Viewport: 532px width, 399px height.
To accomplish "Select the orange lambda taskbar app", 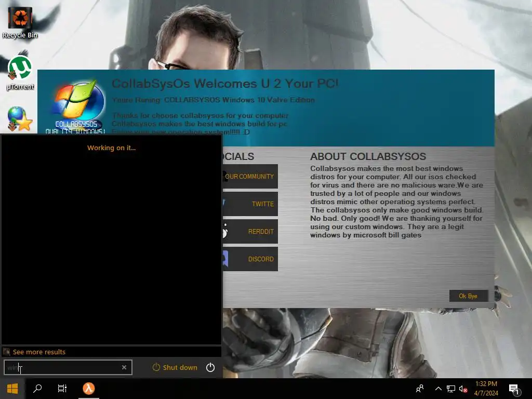I will 88,389.
